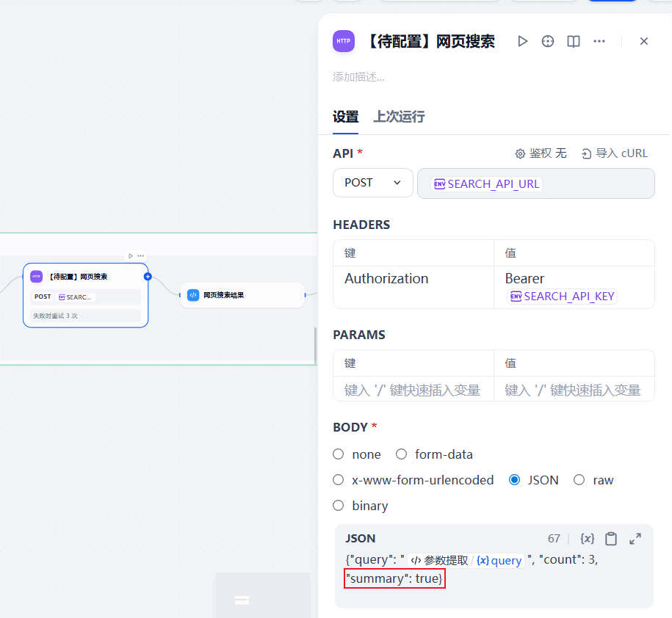Image resolution: width=672 pixels, height=618 pixels.
Task: Click the PARAMS key input placeholder
Action: (x=413, y=390)
